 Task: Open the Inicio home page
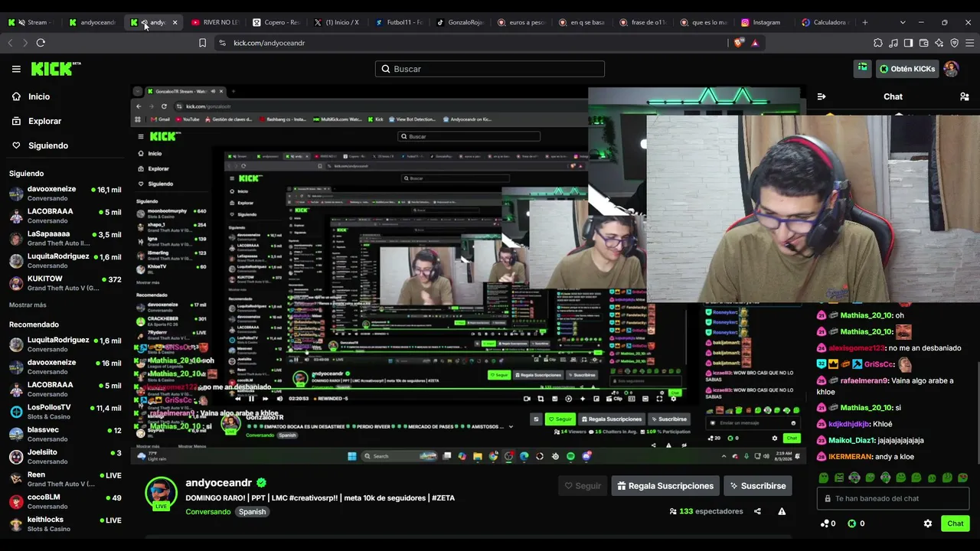click(x=39, y=96)
